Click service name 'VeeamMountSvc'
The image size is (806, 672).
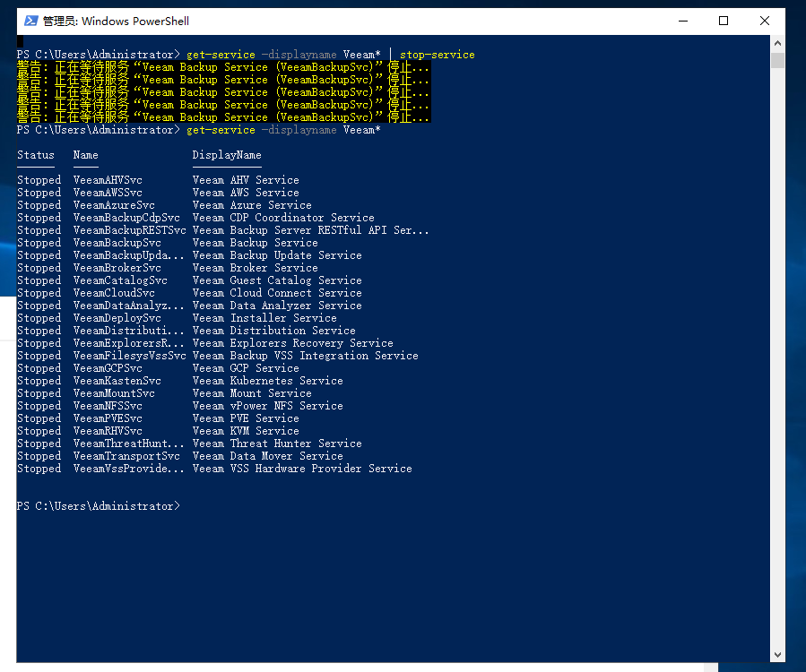pos(114,393)
